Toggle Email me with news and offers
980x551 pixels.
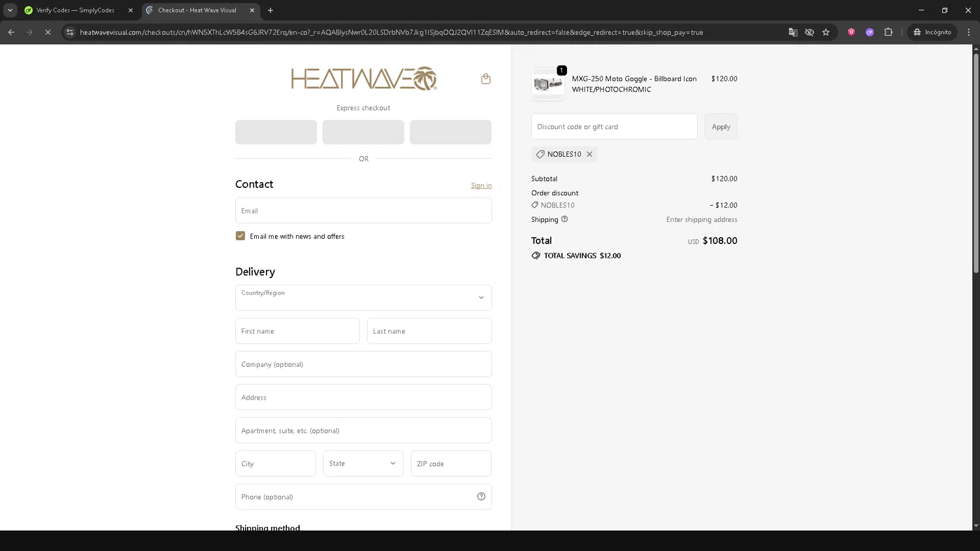click(240, 236)
